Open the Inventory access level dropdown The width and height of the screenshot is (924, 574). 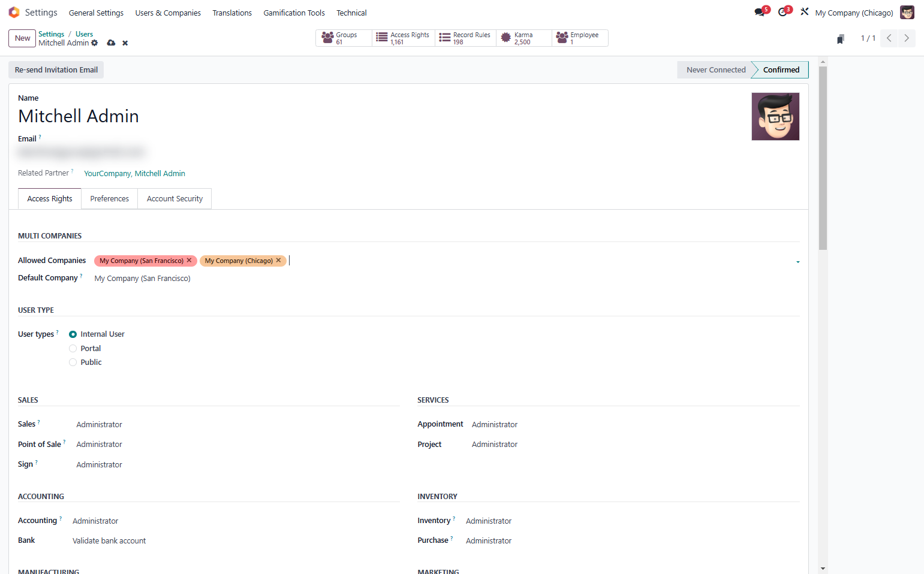[633, 521]
